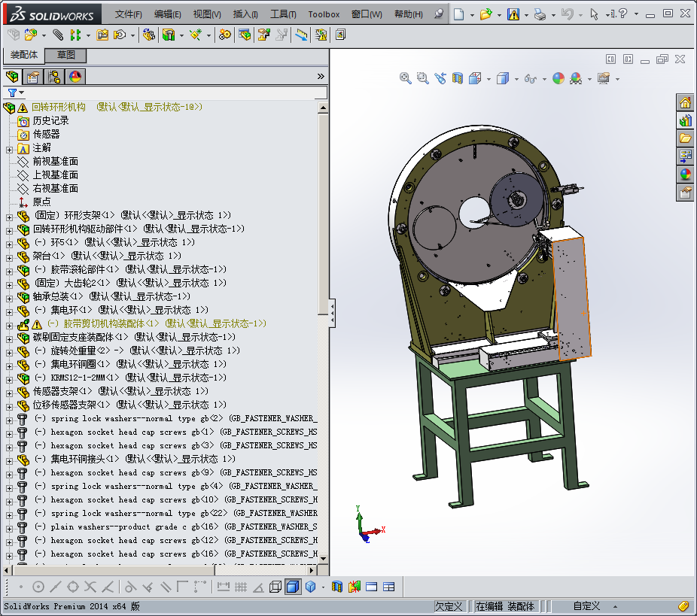Open the 插入(I) menu

pyautogui.click(x=245, y=14)
